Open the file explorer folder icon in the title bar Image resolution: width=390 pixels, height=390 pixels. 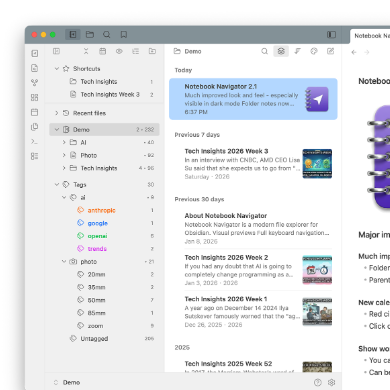point(90,34)
